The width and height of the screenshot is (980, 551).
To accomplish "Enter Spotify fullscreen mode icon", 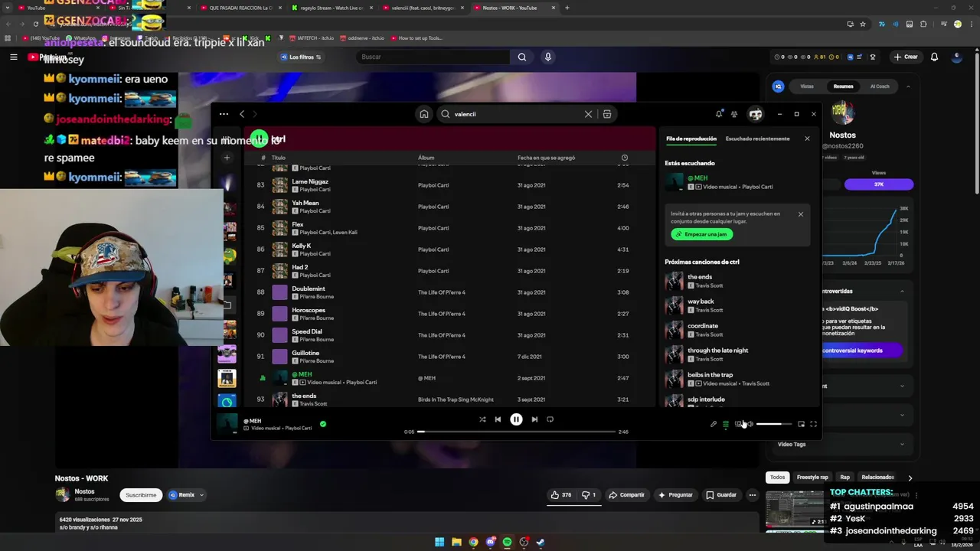I will [x=813, y=424].
